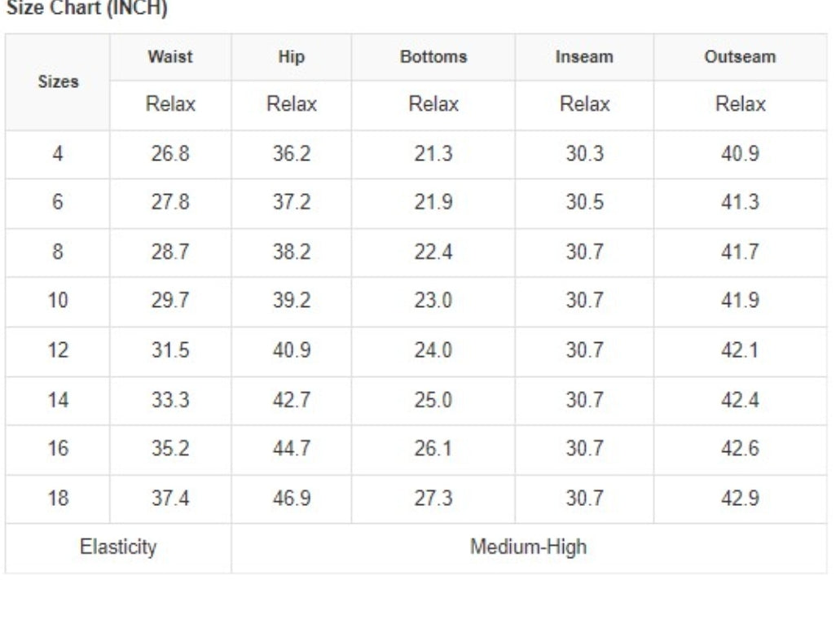
Task: Click waist value 35.2 for size 16
Action: coord(169,448)
